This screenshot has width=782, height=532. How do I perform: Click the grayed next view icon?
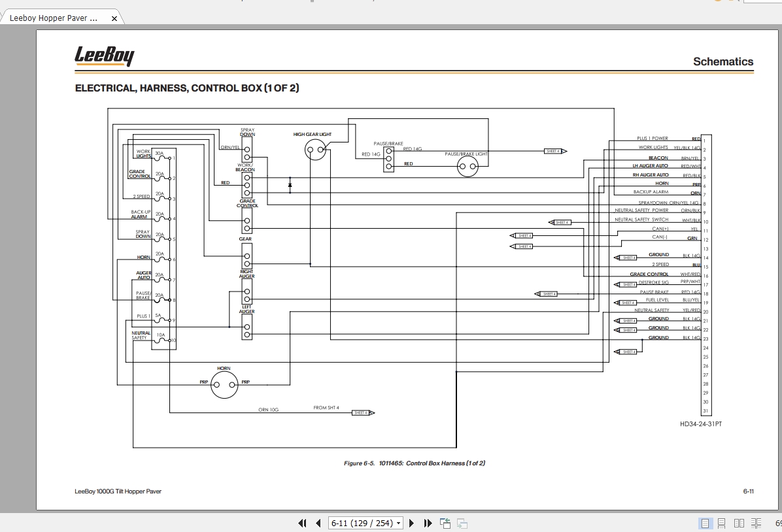click(x=462, y=523)
